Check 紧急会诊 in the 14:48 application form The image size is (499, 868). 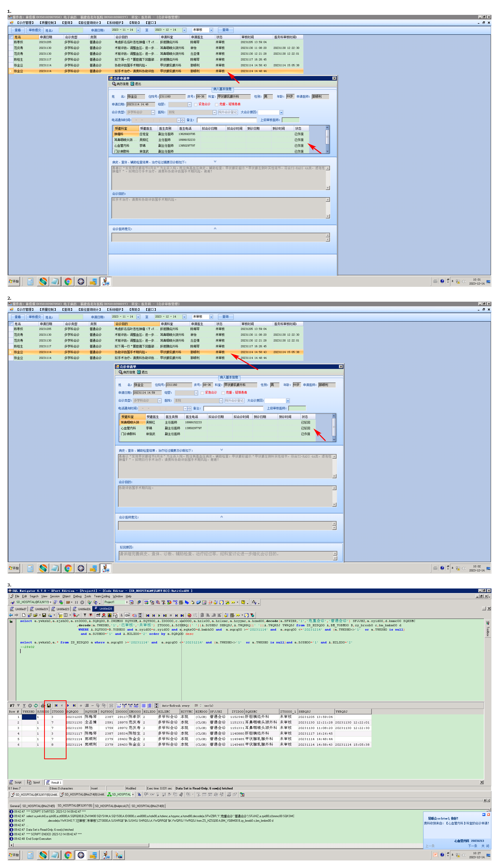coord(196,105)
